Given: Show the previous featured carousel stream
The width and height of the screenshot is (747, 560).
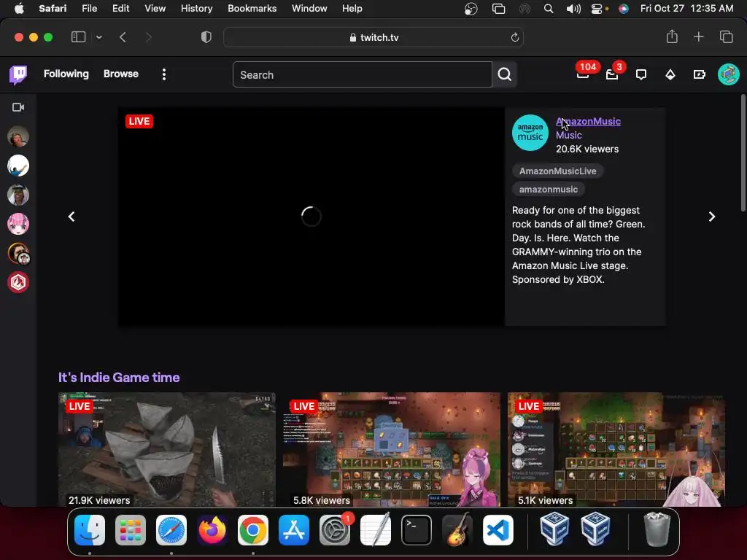Looking at the screenshot, I should click(71, 217).
